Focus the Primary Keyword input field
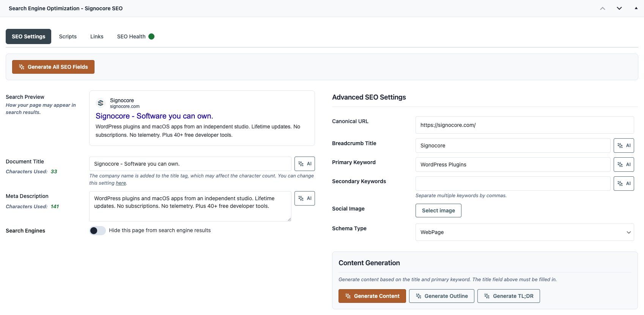This screenshot has height=315, width=644. tap(513, 165)
